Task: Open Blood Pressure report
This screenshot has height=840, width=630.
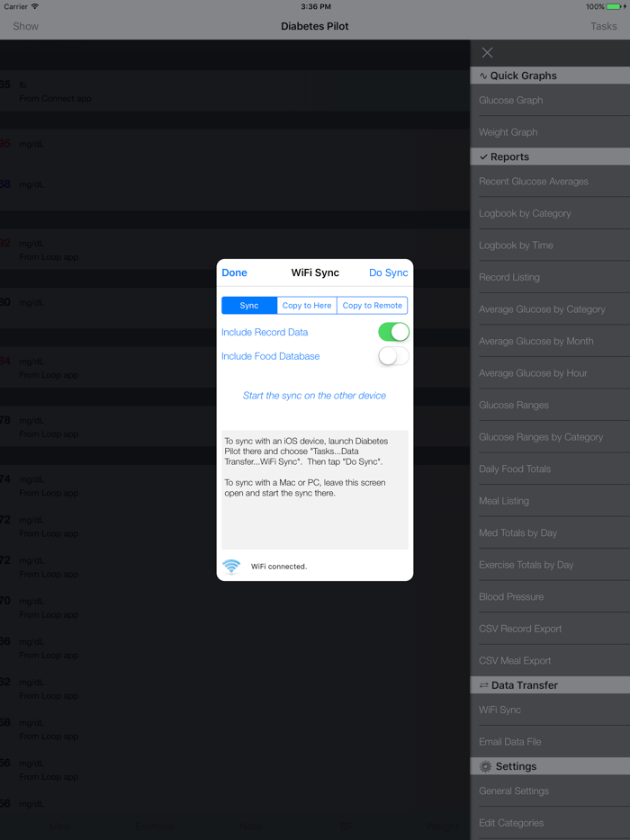Action: [x=550, y=597]
